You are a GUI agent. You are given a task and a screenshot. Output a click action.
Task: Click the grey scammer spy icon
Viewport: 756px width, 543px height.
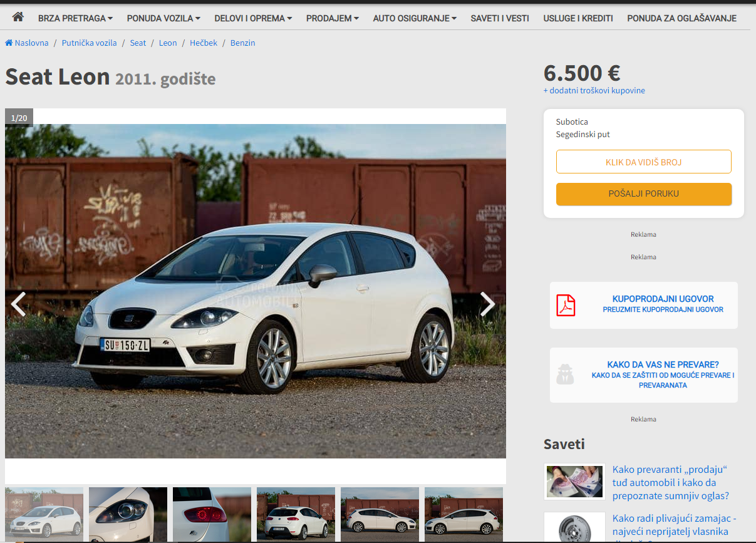pos(565,374)
